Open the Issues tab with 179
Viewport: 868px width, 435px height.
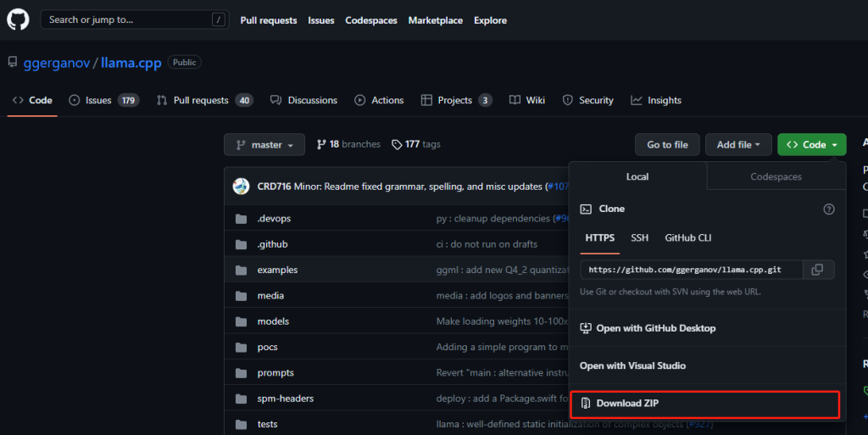104,100
